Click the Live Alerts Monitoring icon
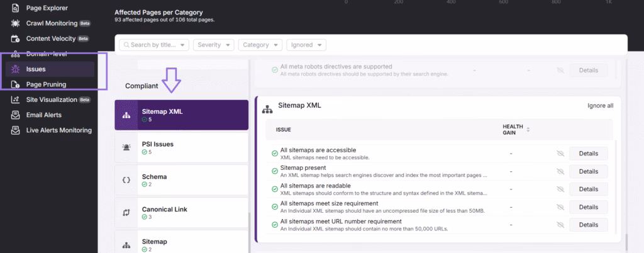The image size is (644, 253). [x=16, y=130]
